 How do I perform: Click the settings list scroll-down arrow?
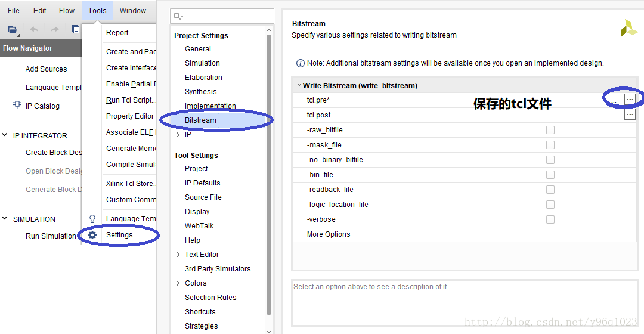(269, 331)
